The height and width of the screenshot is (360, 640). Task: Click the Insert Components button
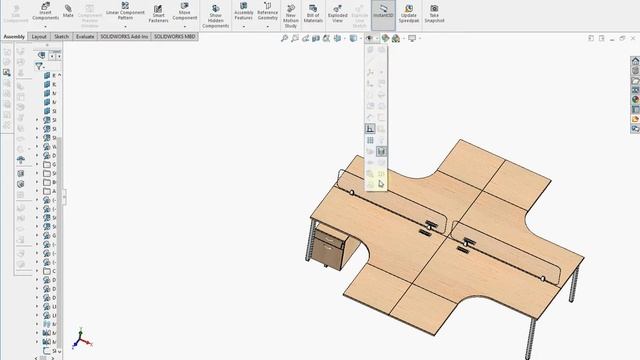pos(45,11)
